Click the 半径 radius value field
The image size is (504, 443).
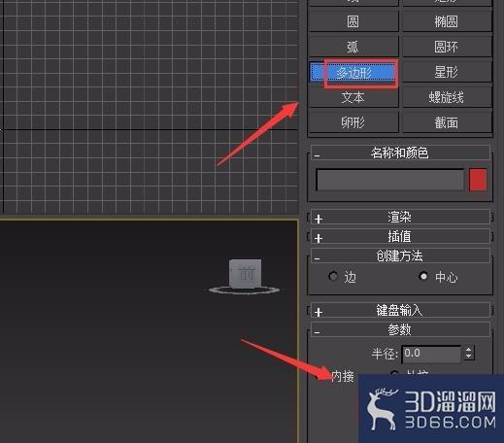(431, 354)
